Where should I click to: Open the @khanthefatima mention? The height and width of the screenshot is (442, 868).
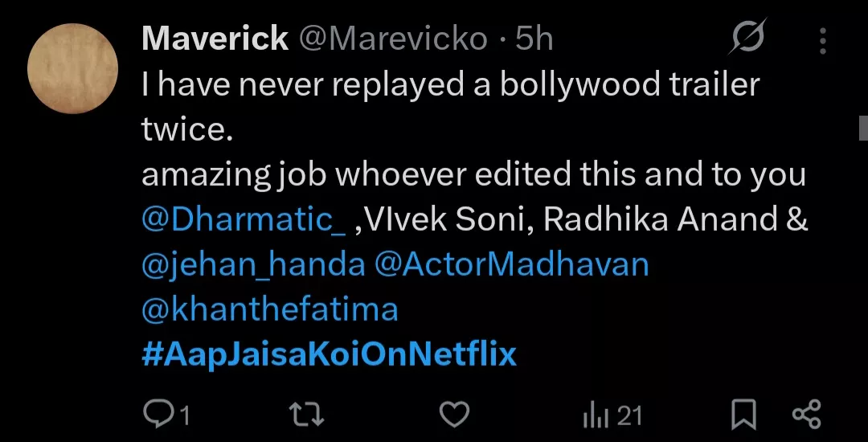point(269,309)
